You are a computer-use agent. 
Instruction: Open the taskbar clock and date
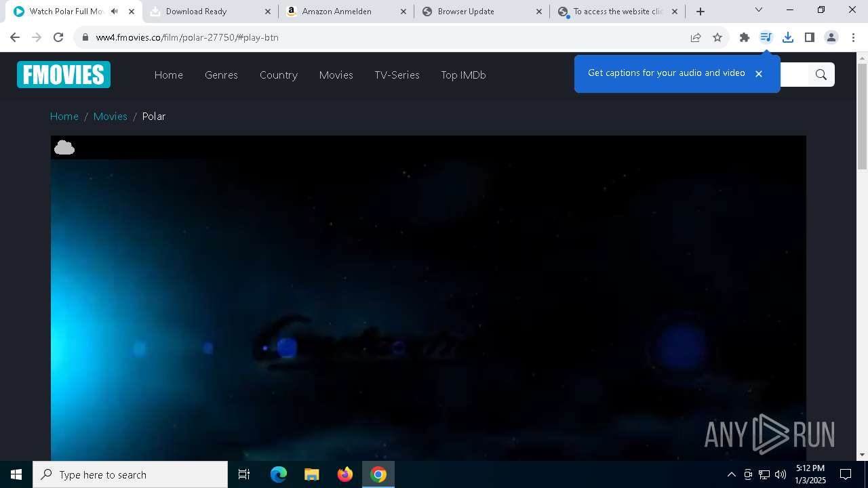pyautogui.click(x=810, y=474)
